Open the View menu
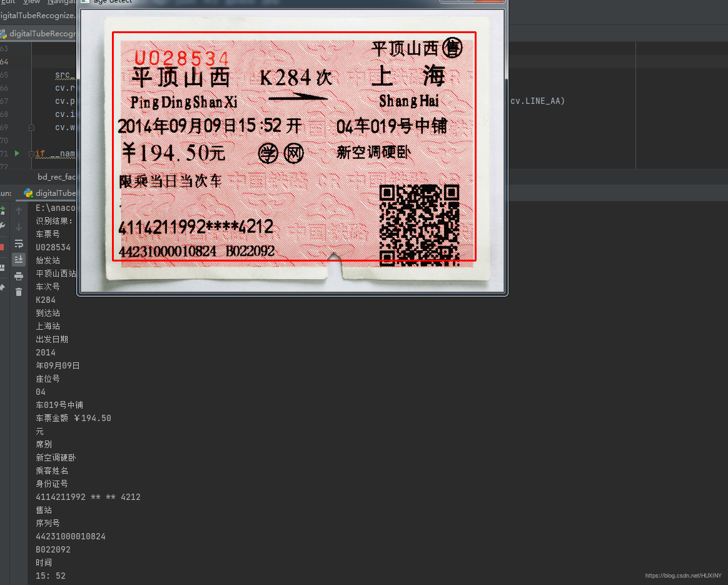Image resolution: width=728 pixels, height=585 pixels. click(29, 3)
